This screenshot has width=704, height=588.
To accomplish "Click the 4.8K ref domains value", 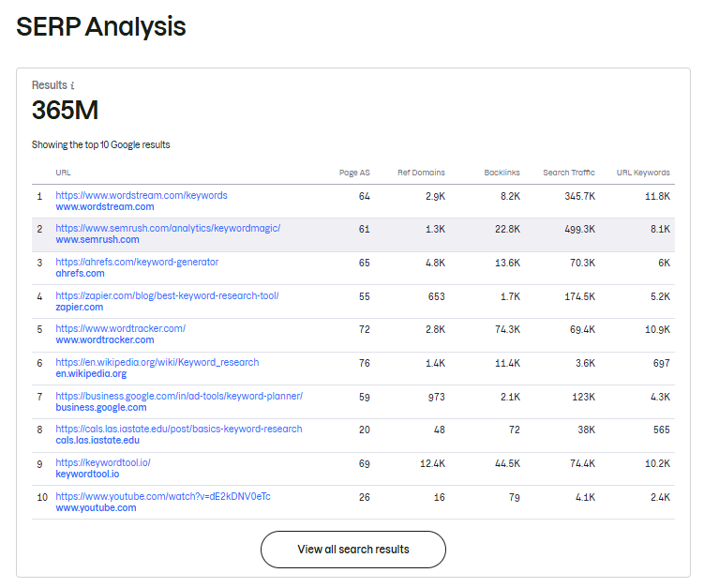I will tap(436, 263).
